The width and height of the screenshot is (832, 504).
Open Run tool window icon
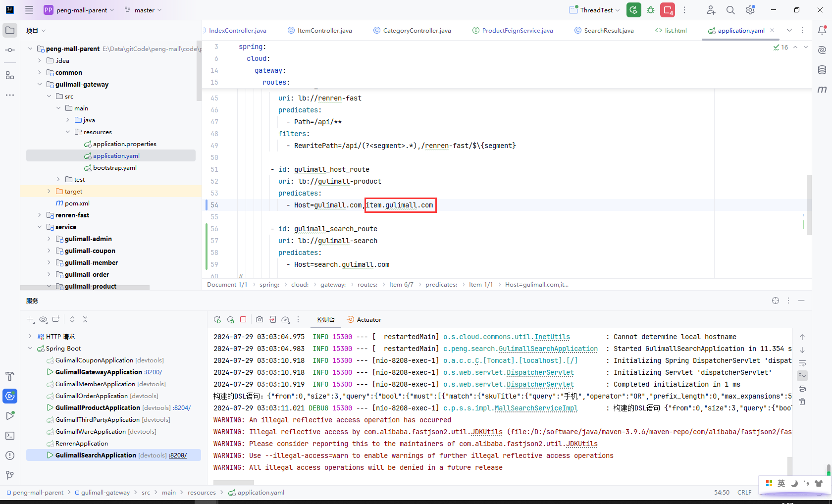[10, 416]
